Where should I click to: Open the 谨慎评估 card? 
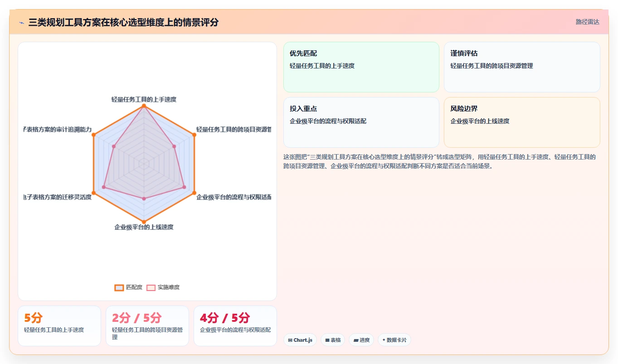point(522,67)
